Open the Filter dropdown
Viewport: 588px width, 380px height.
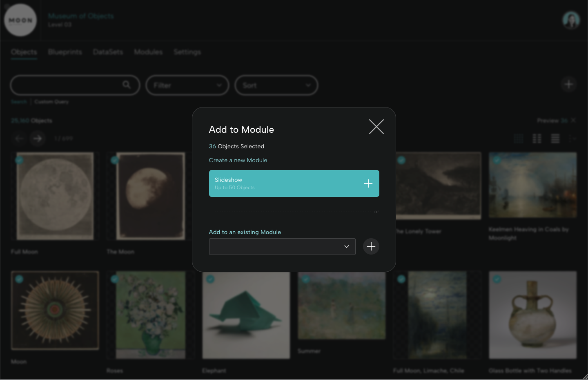click(187, 85)
